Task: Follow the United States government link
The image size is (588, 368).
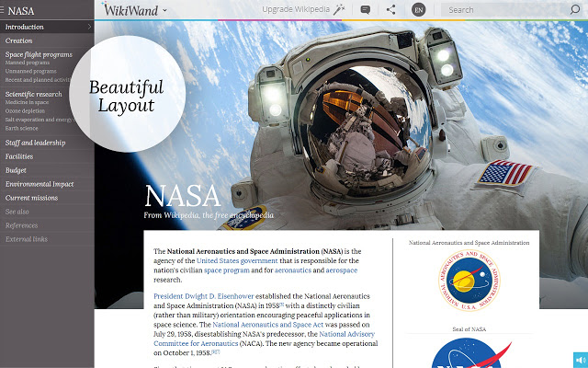Action: click(237, 260)
